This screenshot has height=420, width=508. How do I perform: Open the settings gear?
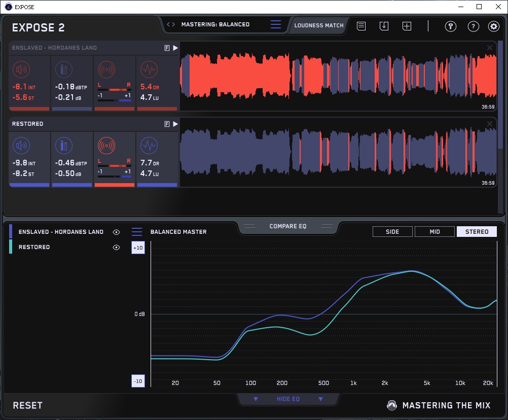pos(494,26)
